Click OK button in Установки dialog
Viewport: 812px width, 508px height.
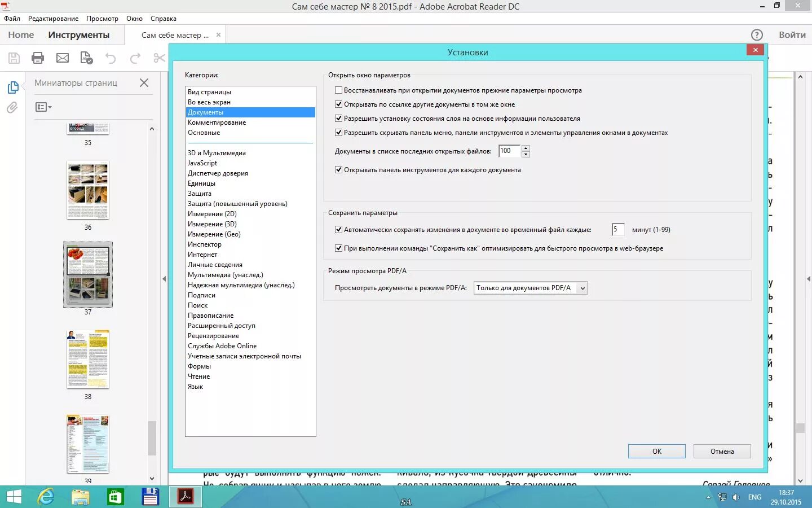(657, 452)
